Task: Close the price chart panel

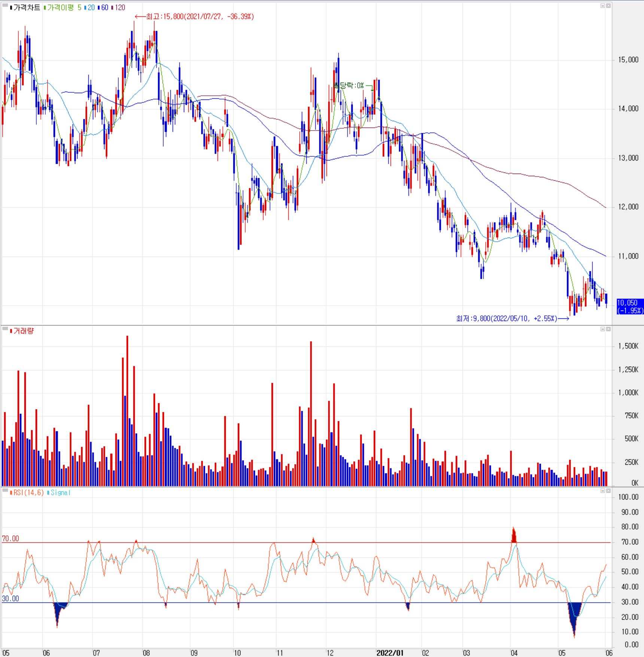Action: tap(608, 6)
